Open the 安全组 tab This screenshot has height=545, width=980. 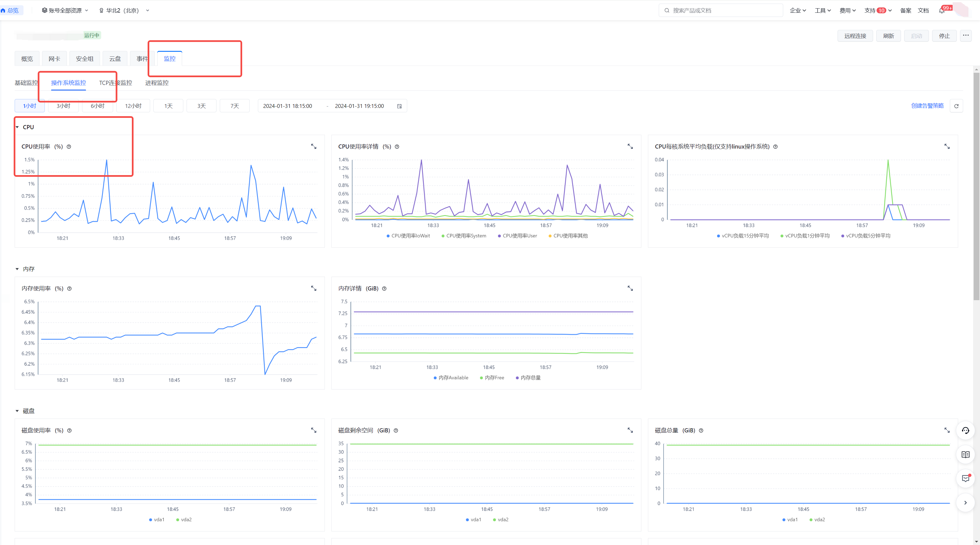(85, 59)
